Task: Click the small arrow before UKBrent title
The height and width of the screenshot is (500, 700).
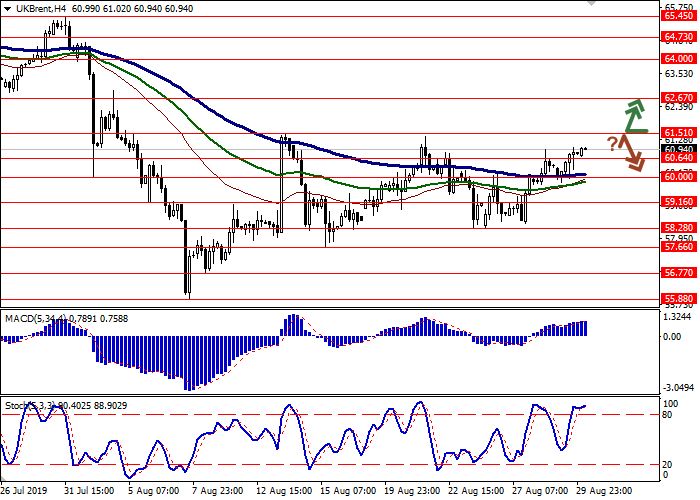Action: pyautogui.click(x=5, y=7)
